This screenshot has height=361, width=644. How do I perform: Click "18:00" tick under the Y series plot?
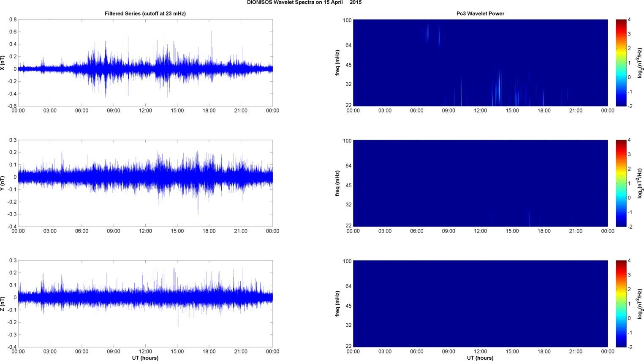click(x=209, y=231)
